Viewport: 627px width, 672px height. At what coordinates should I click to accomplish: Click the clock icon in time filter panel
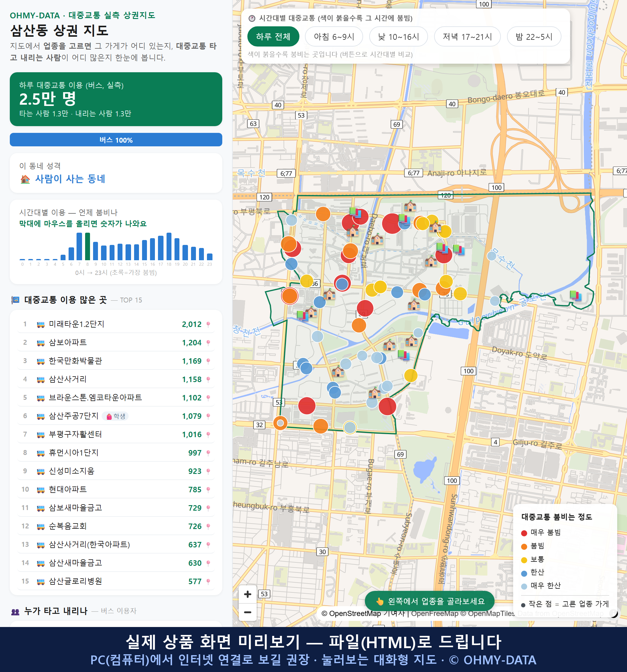pyautogui.click(x=252, y=18)
